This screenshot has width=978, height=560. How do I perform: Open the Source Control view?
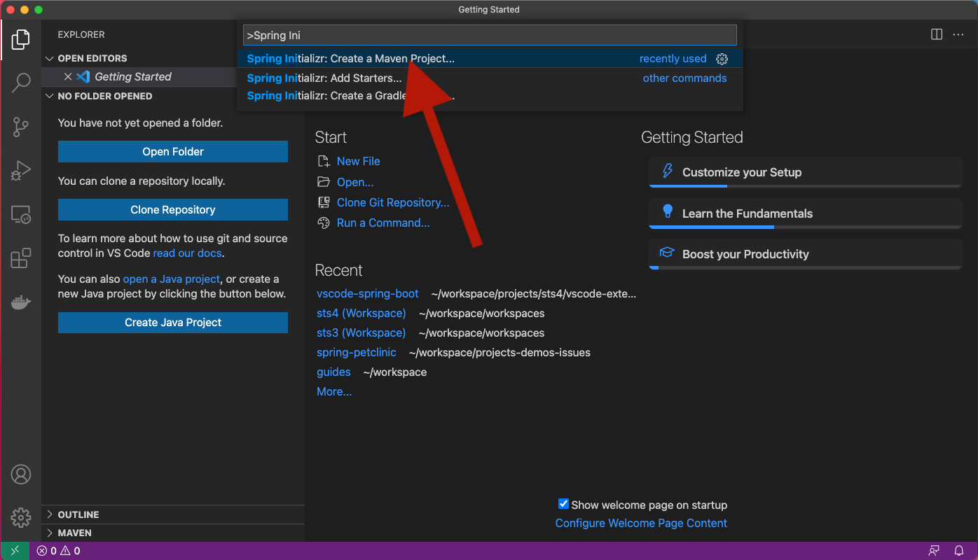(21, 127)
